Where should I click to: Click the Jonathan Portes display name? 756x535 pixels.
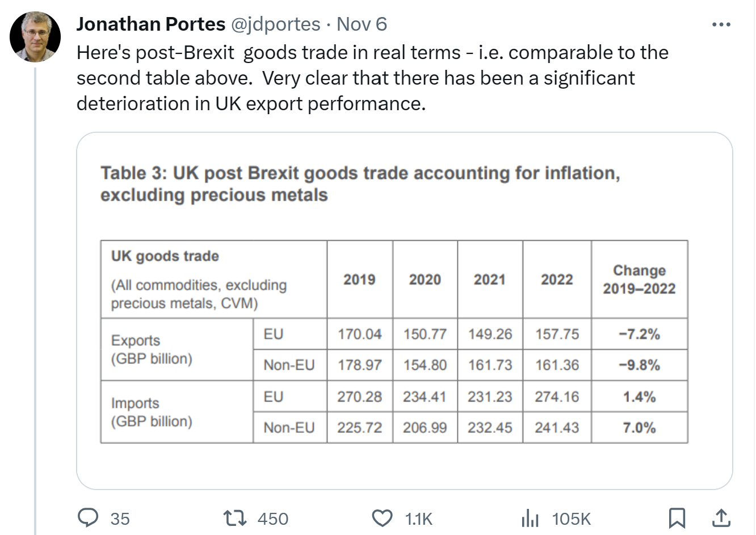click(150, 24)
